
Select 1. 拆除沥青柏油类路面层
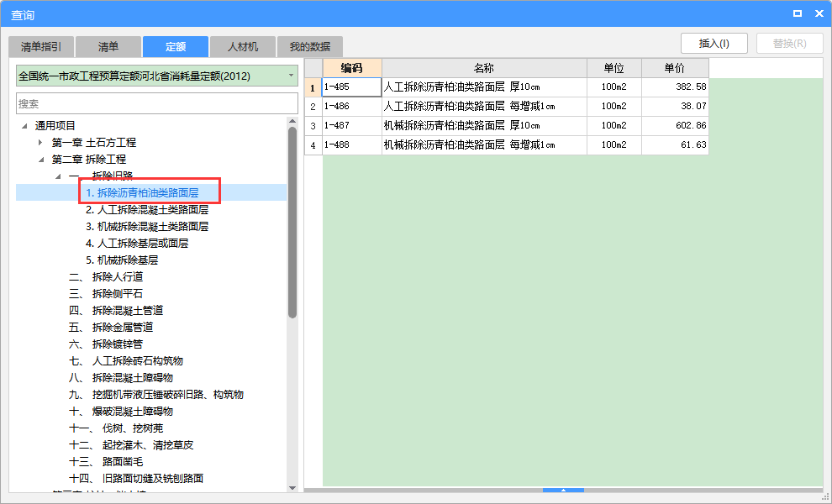pyautogui.click(x=142, y=192)
